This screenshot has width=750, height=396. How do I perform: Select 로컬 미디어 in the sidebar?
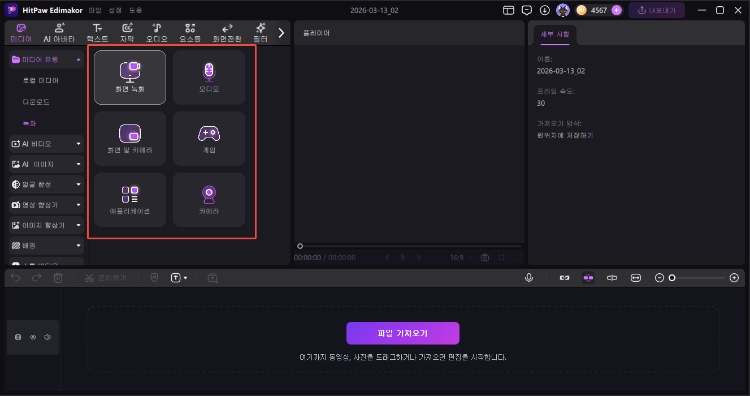point(41,80)
